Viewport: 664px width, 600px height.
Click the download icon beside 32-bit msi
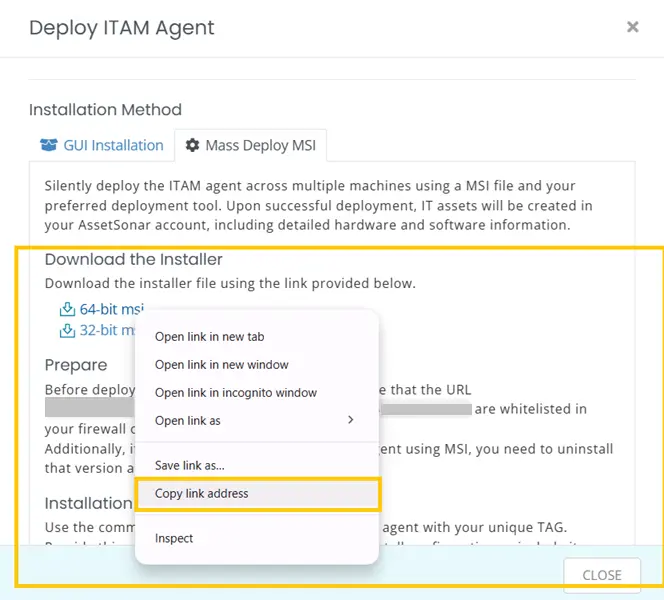coord(68,330)
